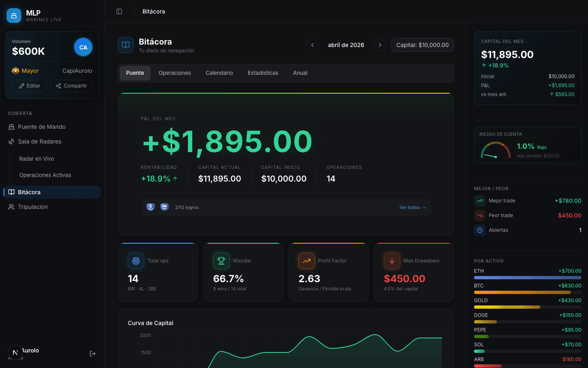The image size is (588, 368).
Task: Click the +$1,895.00 P&L value
Action: pyautogui.click(x=227, y=142)
